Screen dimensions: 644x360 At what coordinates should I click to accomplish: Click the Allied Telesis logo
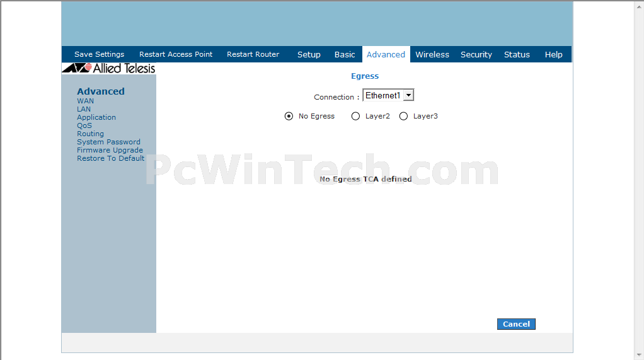pos(109,68)
